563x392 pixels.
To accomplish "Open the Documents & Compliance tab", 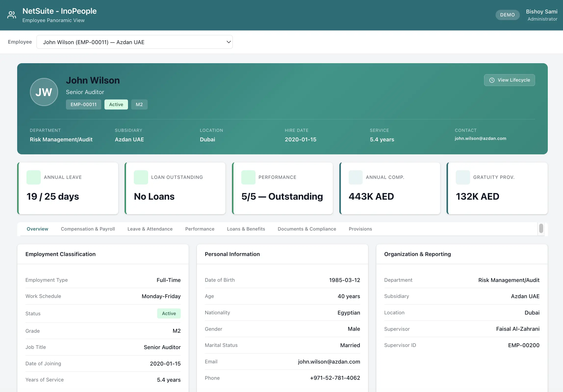I will tap(307, 229).
